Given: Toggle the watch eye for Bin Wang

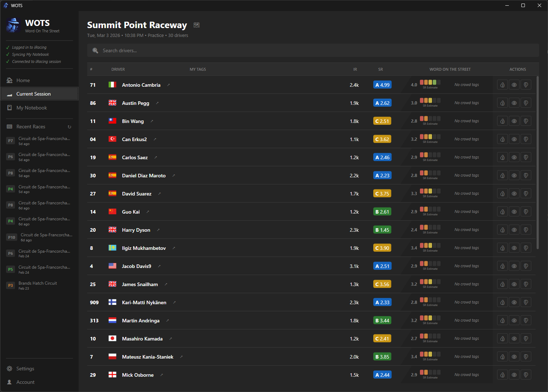Looking at the screenshot, I should click(514, 121).
